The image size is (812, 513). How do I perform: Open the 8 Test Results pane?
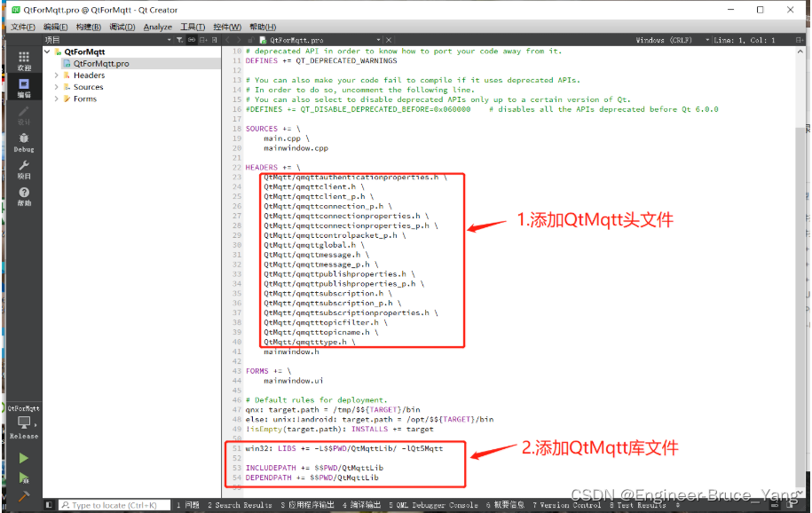tap(637, 505)
